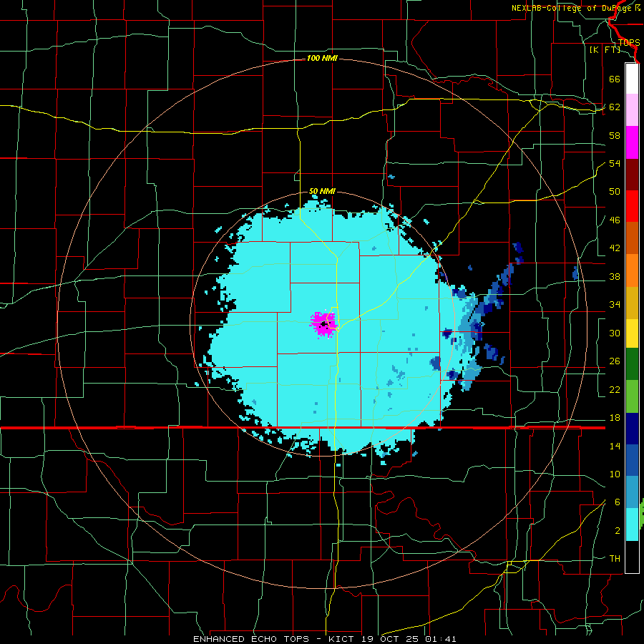Click the light green 22 kft legend swatch
This screenshot has width=644, height=644.
[x=632, y=396]
